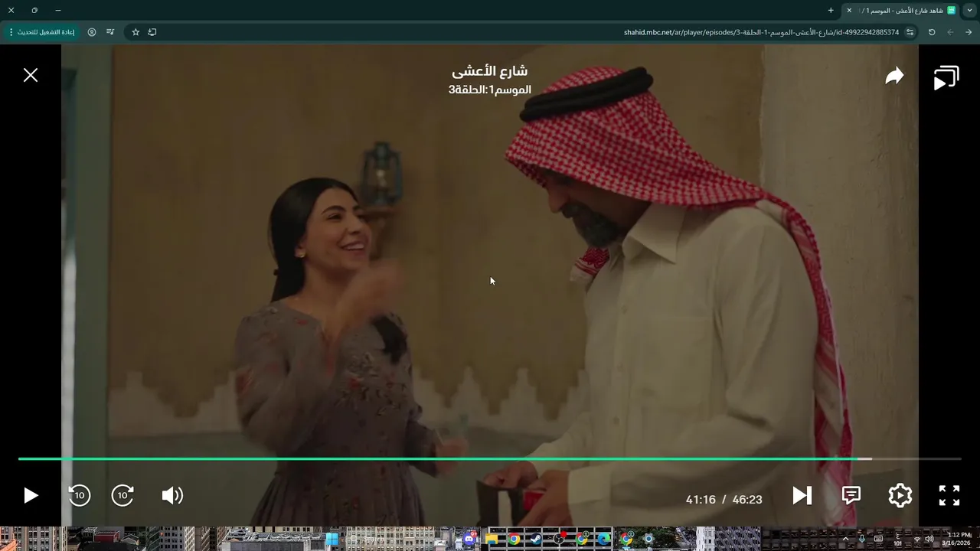Open Wi-Fi network settings in tray
Image resolution: width=980 pixels, height=551 pixels.
pos(917,539)
